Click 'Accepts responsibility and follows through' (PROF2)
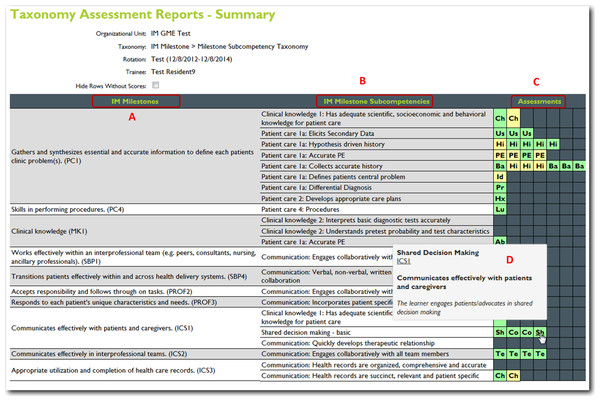 [x=102, y=292]
